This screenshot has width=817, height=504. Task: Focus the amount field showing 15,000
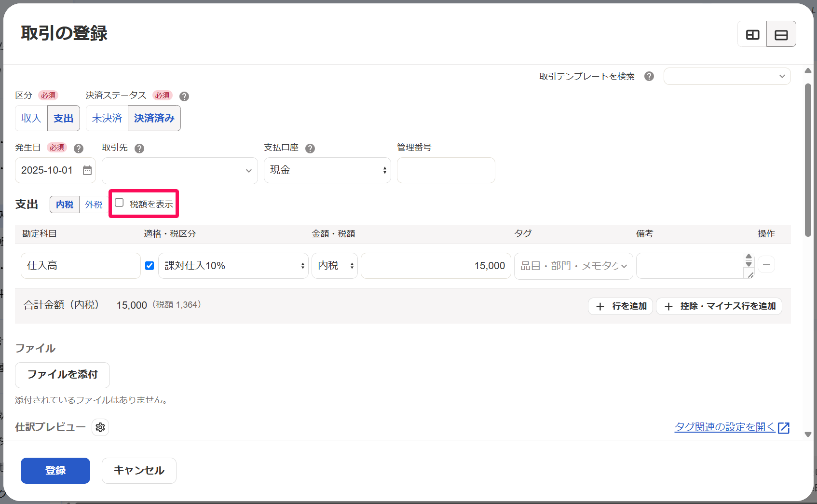436,266
